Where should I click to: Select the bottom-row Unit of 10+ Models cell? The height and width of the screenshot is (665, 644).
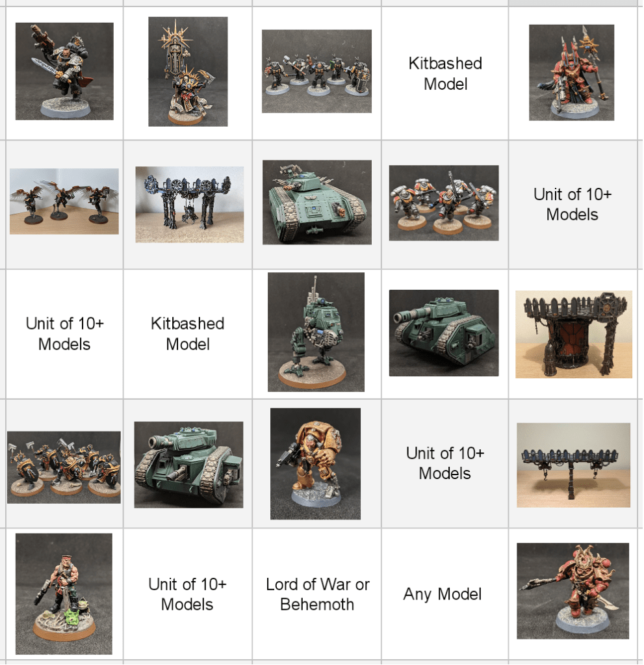[x=188, y=594]
